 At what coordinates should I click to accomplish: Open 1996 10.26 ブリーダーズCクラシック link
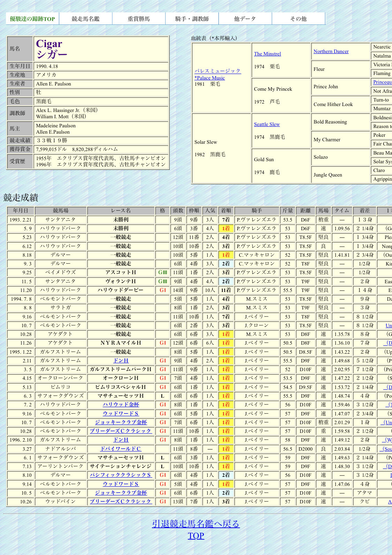(121, 501)
